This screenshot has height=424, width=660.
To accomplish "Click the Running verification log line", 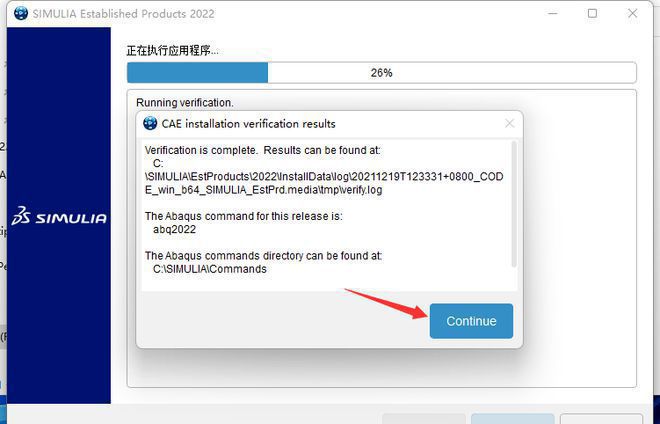I will point(185,103).
